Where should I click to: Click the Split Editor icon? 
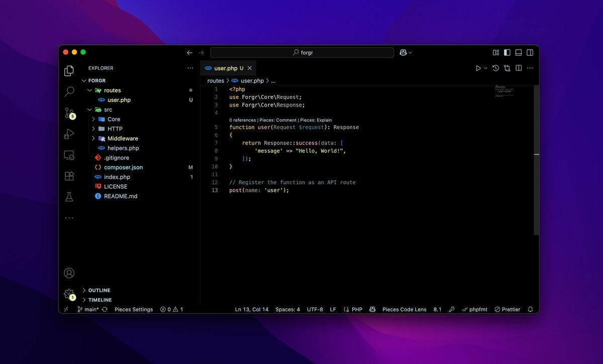tap(519, 68)
